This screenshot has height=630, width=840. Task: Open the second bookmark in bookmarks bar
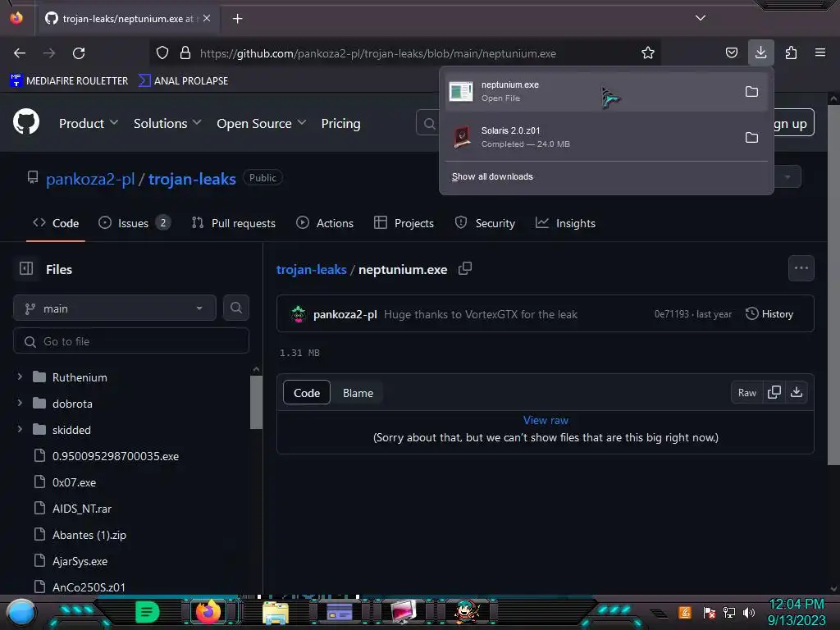point(183,81)
